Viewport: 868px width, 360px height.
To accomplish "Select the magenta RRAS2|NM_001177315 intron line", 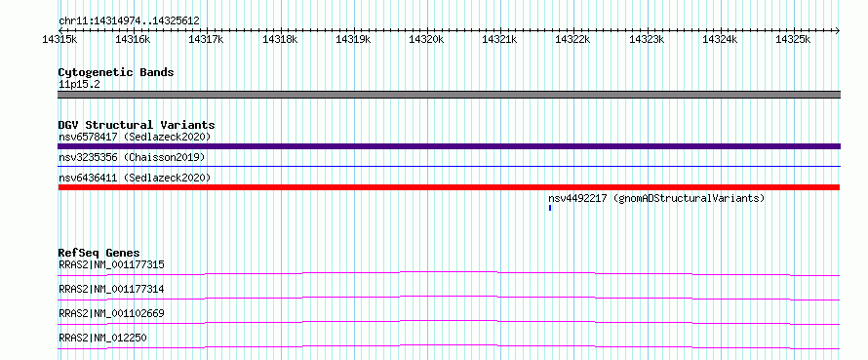I will (x=449, y=273).
